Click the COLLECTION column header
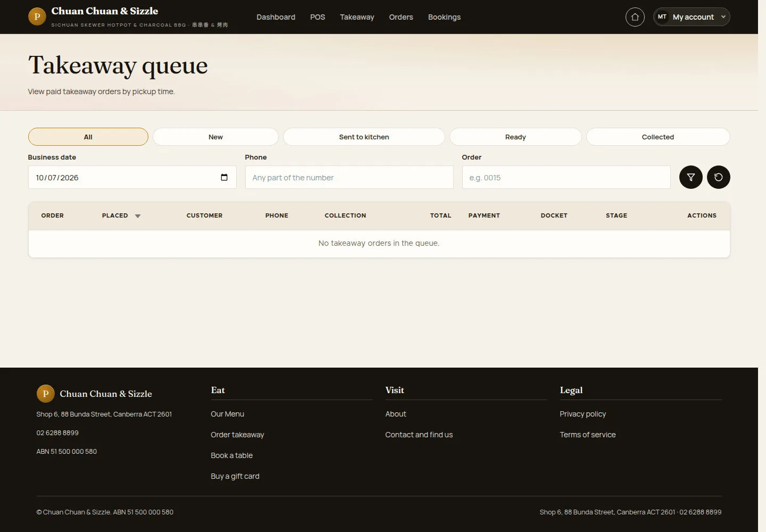 [x=345, y=215]
